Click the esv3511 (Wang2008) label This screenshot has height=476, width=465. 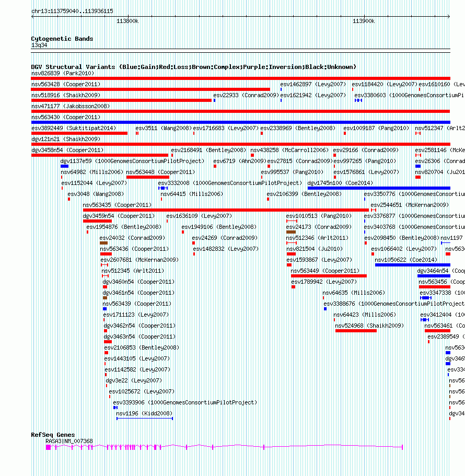point(164,128)
